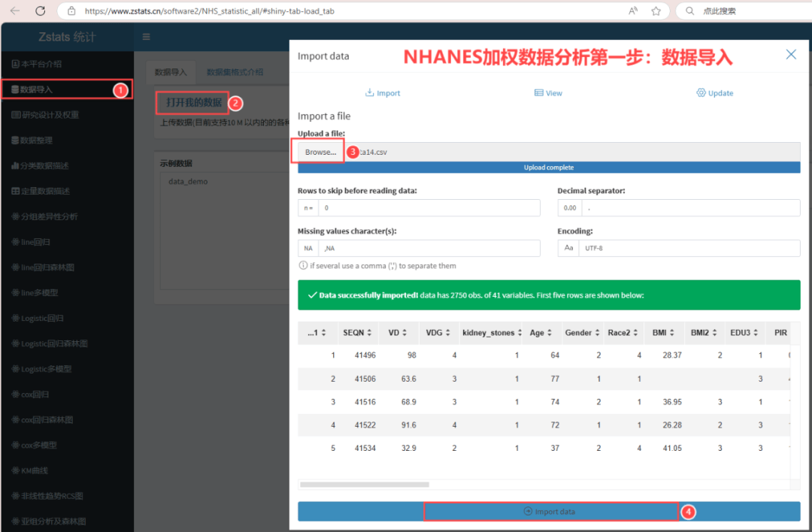
Task: Click the Upload complete progress bar
Action: (x=550, y=167)
